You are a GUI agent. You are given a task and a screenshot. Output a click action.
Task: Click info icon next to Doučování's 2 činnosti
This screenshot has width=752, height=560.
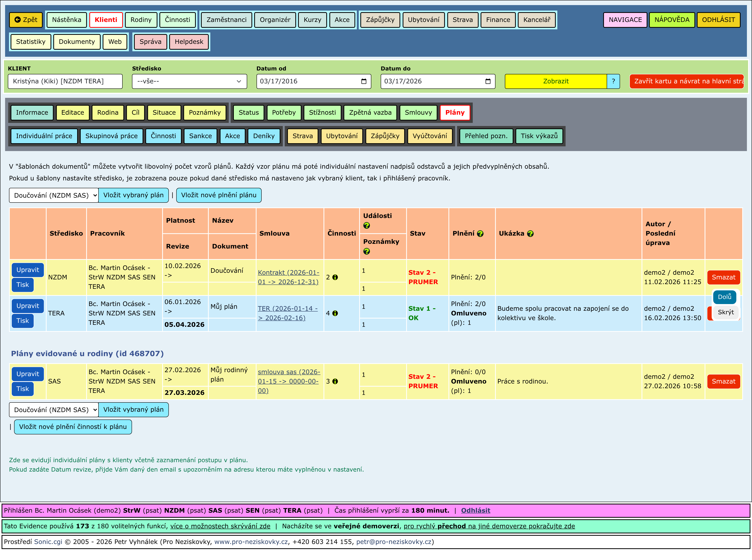click(335, 277)
